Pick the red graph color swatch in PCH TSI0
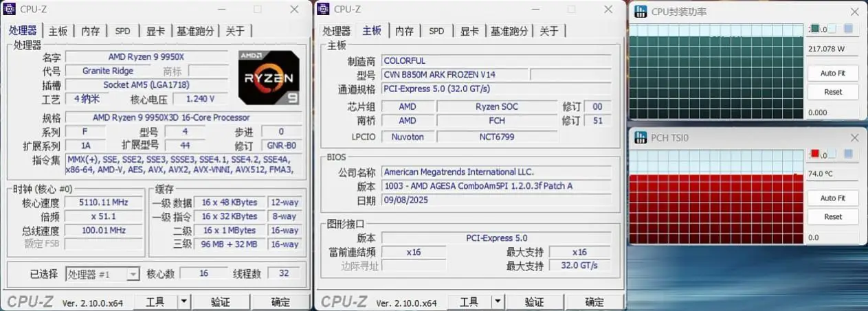This screenshot has height=311, width=868. (x=815, y=154)
